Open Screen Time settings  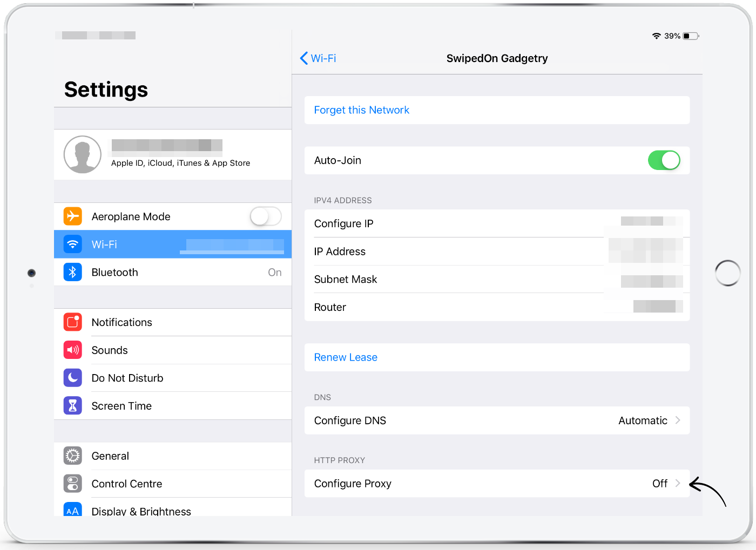(x=173, y=406)
